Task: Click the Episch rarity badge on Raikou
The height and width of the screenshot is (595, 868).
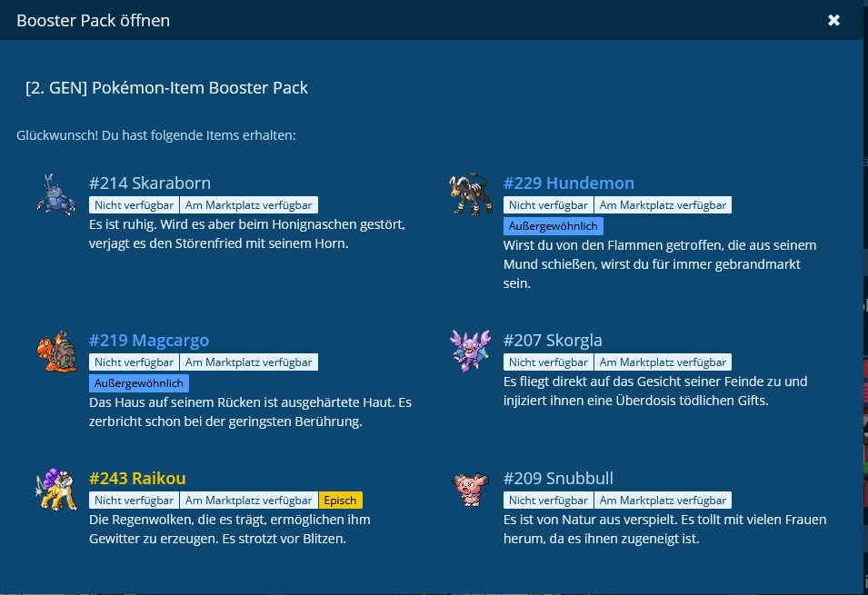Action: point(341,501)
